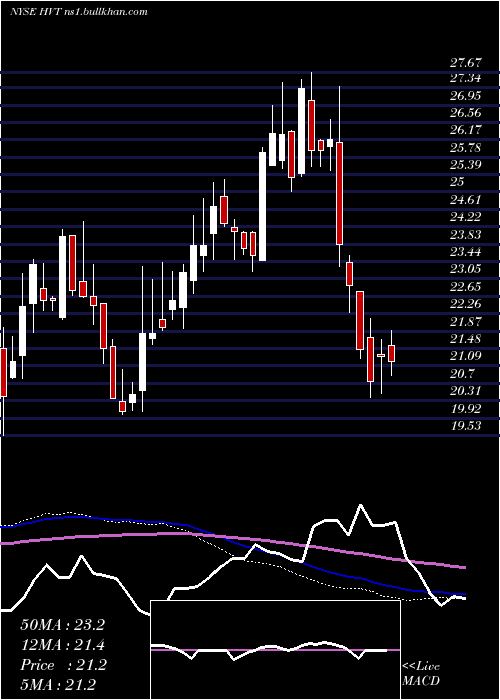Click the 23.44 price axis label
Image resolution: width=500 pixels, height=700 pixels.
pos(466,252)
